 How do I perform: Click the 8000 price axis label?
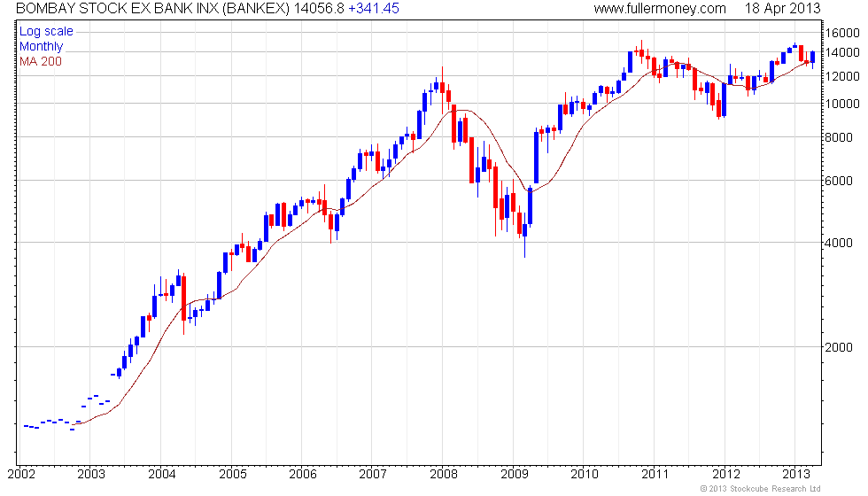pyautogui.click(x=839, y=137)
